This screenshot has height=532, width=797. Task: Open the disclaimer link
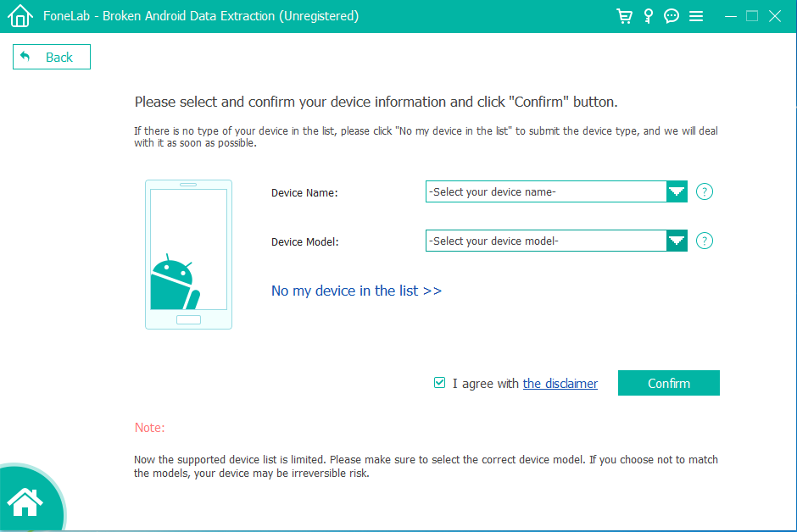[560, 384]
